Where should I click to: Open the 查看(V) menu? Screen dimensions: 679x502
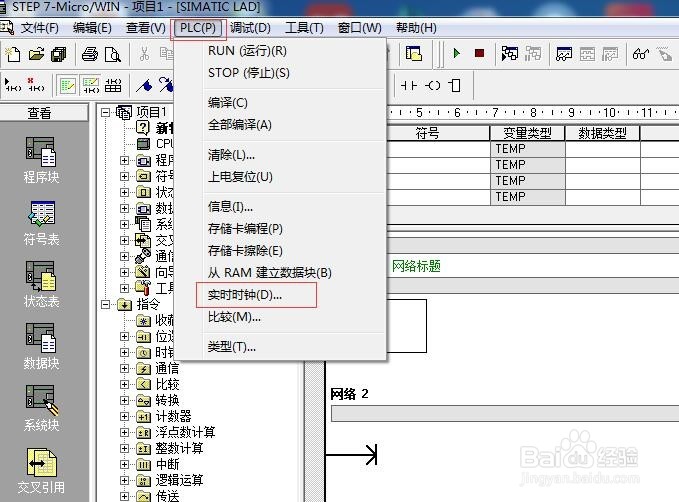[146, 28]
